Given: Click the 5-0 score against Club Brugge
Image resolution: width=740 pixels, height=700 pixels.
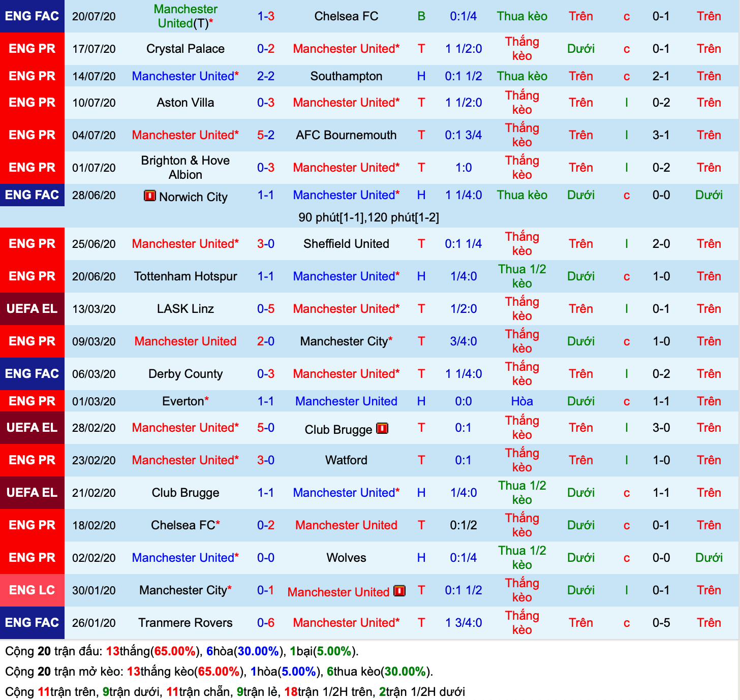Looking at the screenshot, I should tap(266, 428).
